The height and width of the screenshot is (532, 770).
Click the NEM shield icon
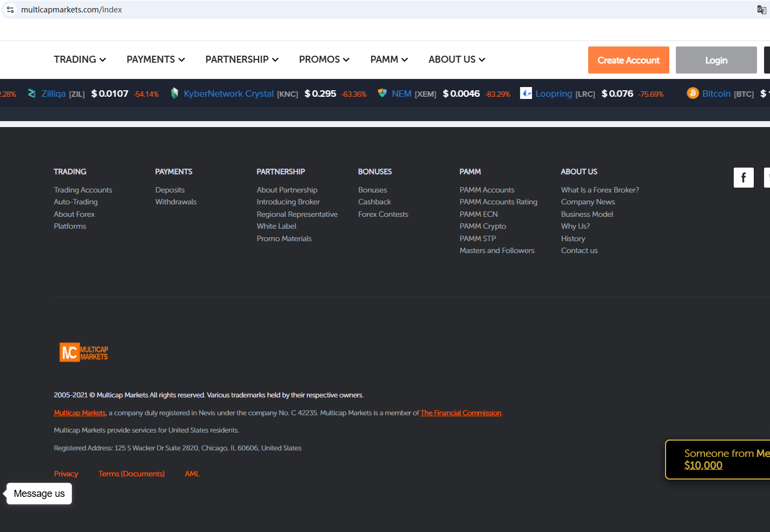382,94
